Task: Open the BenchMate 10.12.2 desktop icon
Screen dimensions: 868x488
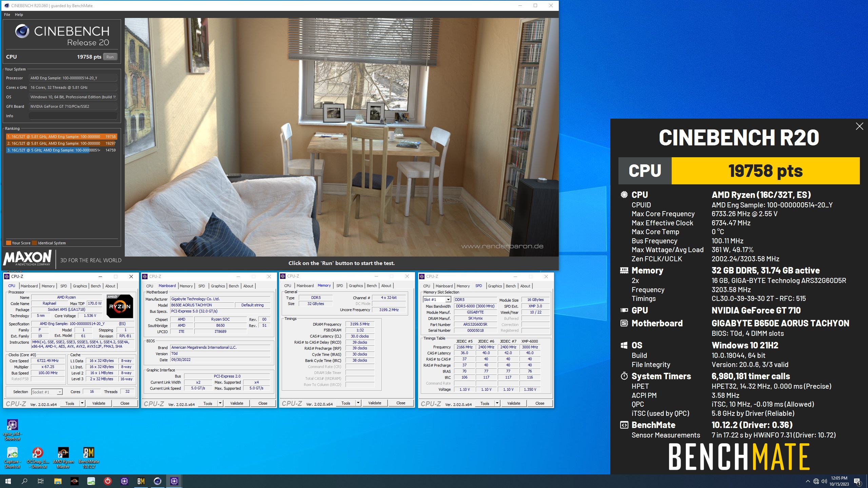Action: [x=88, y=457]
